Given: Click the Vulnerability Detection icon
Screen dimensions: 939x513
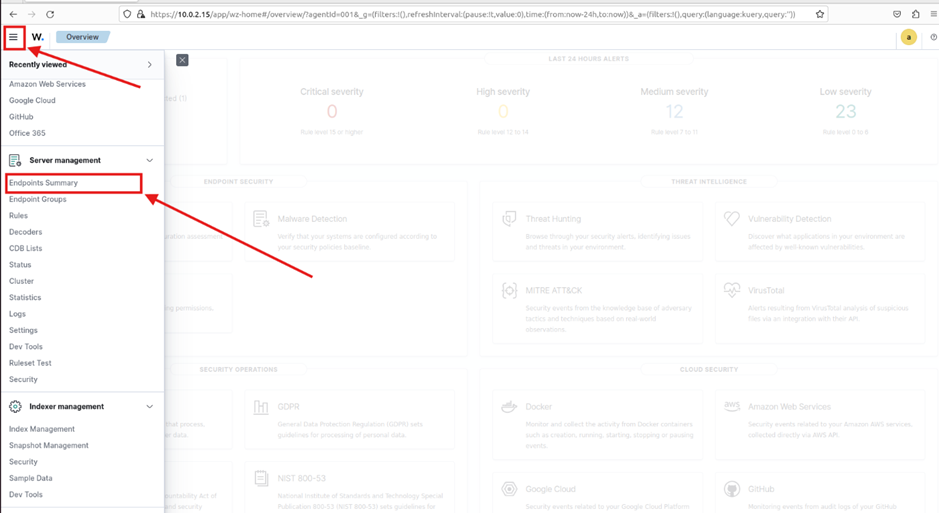Looking at the screenshot, I should coord(732,219).
